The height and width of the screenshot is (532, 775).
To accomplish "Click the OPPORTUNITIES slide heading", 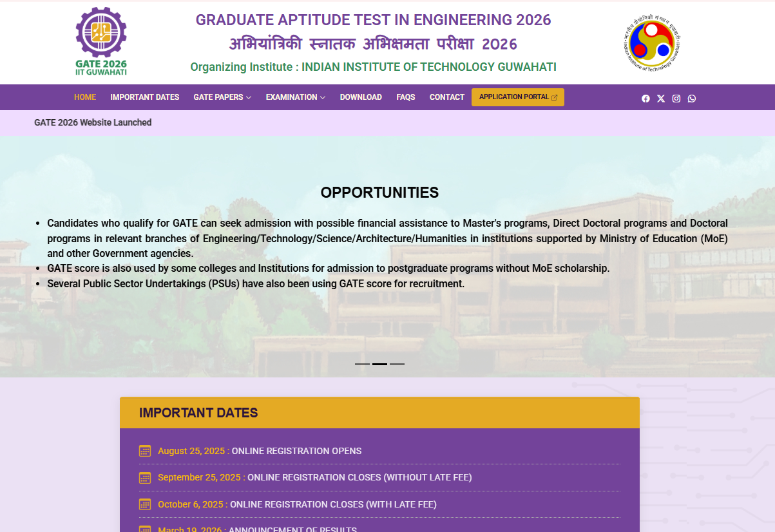I will pyautogui.click(x=379, y=193).
